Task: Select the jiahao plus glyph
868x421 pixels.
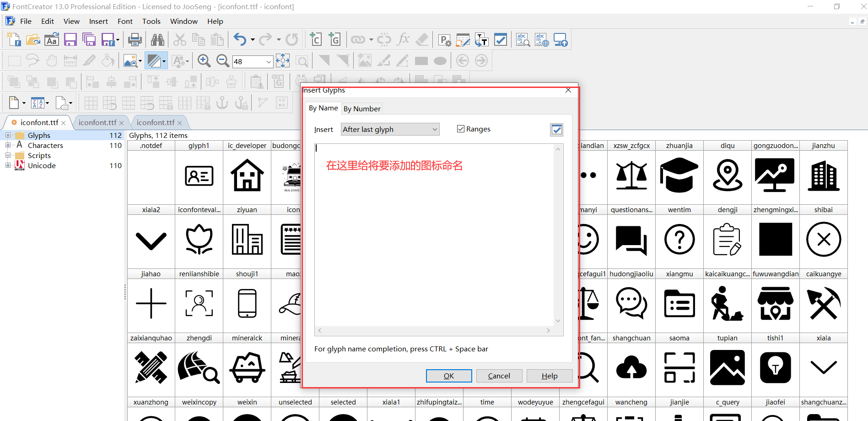Action: click(x=151, y=303)
